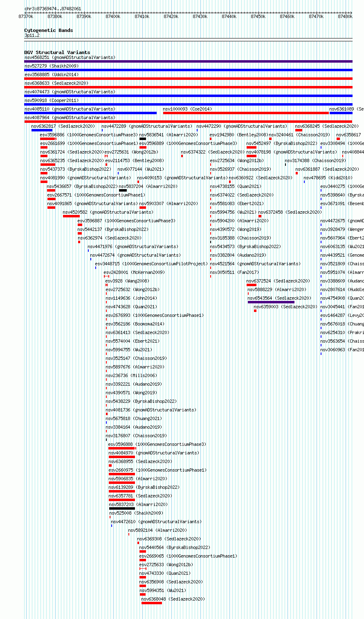364x619 pixels.
Task: Click the nsv3240461 (Chaisson2019) label
Action: (299, 135)
